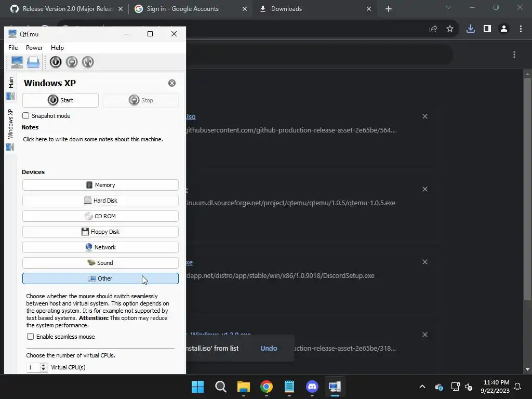Switch to the Main vertical tab
Viewport: 532px width, 399px height.
pos(11,87)
